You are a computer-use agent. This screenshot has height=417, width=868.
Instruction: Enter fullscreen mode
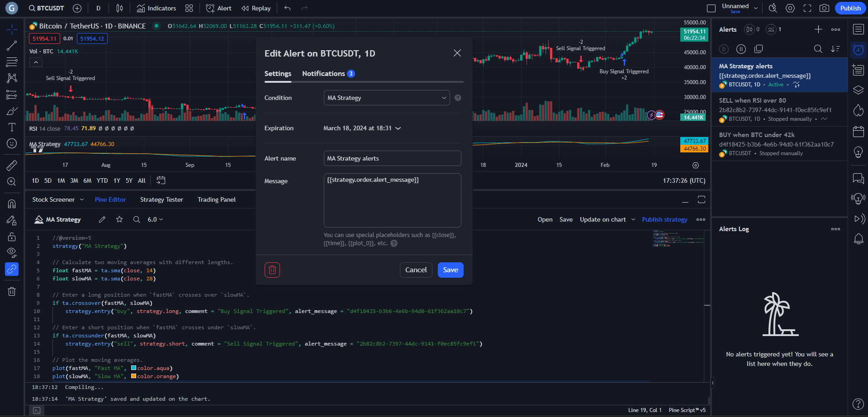(x=807, y=8)
